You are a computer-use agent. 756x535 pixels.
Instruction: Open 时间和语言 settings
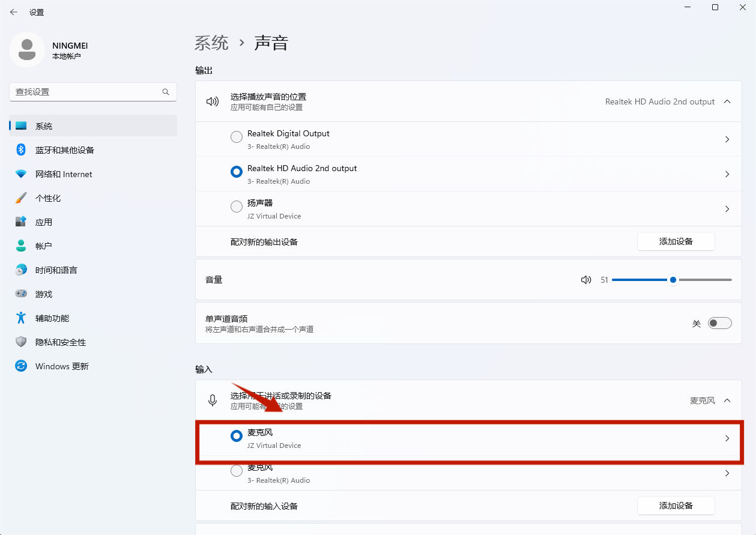[x=58, y=270]
